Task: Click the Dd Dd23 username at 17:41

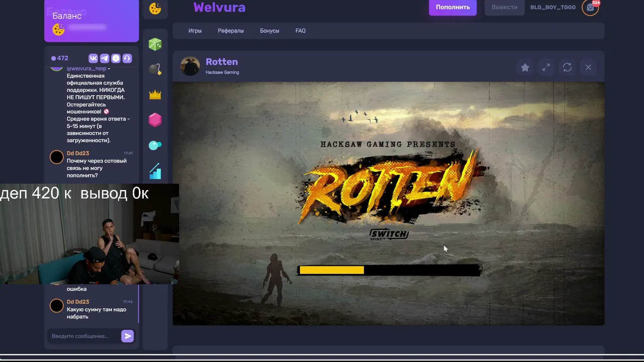Action: (x=78, y=153)
